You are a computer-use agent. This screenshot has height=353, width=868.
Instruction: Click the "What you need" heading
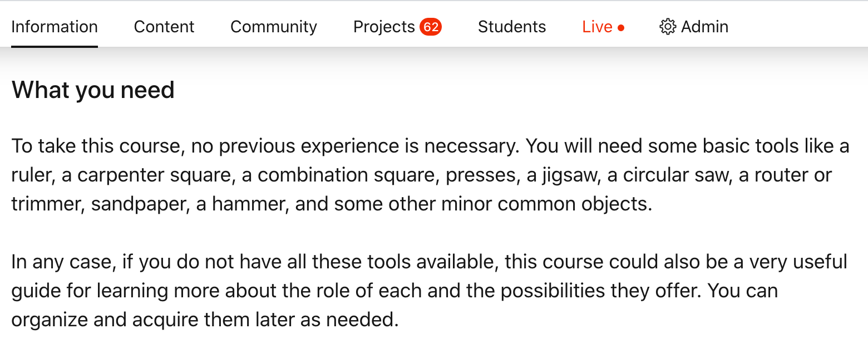point(93,90)
